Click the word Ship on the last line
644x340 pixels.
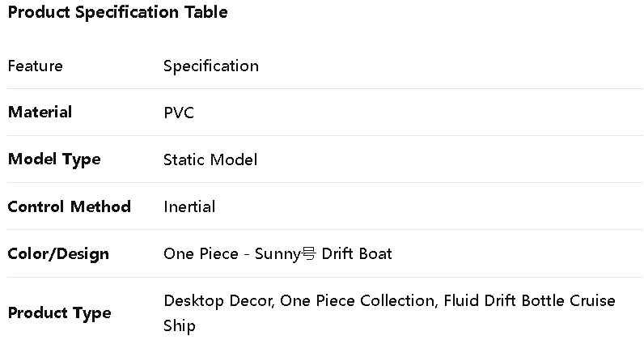coord(179,325)
